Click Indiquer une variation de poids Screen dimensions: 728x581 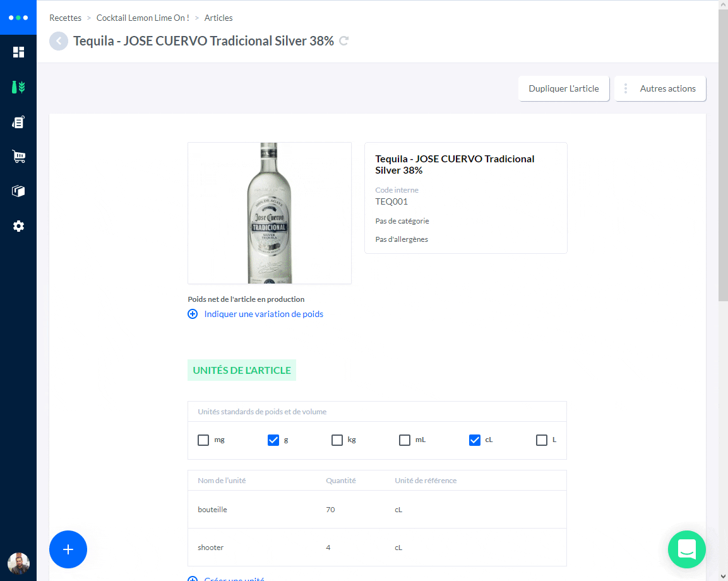tap(263, 314)
